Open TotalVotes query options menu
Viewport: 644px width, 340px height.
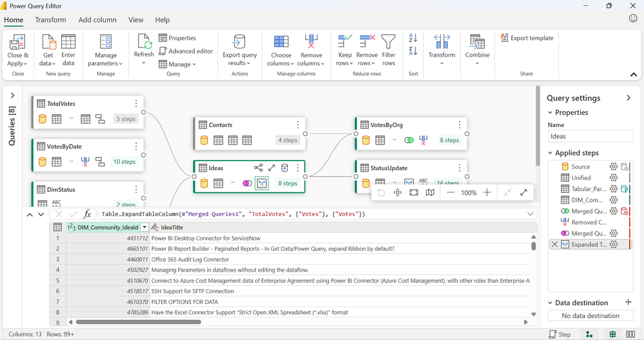point(136,103)
